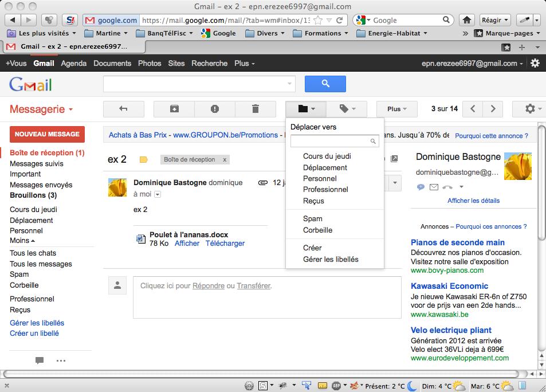Open the three-dots gadget menu in sidebar
The image size is (546, 392).
point(61,360)
